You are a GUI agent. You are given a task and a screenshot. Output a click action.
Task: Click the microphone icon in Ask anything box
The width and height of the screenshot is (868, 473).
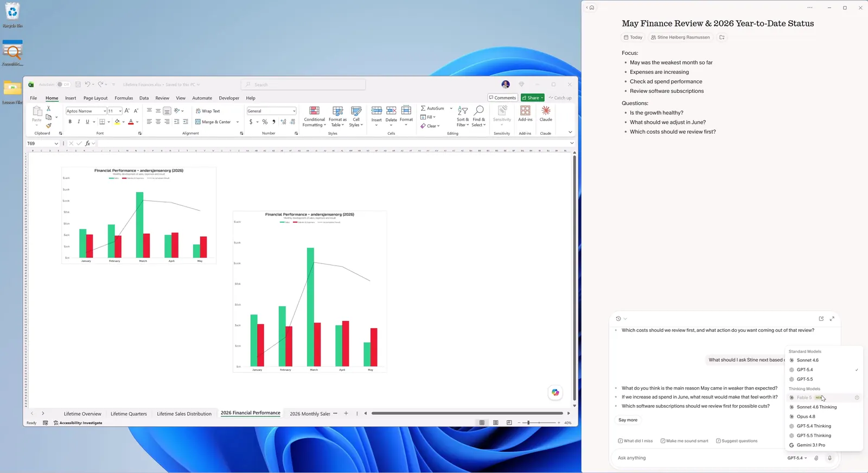click(829, 458)
